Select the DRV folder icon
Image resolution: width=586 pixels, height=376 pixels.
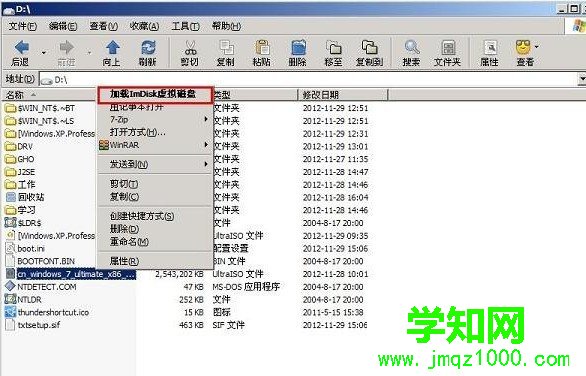pyautogui.click(x=11, y=147)
